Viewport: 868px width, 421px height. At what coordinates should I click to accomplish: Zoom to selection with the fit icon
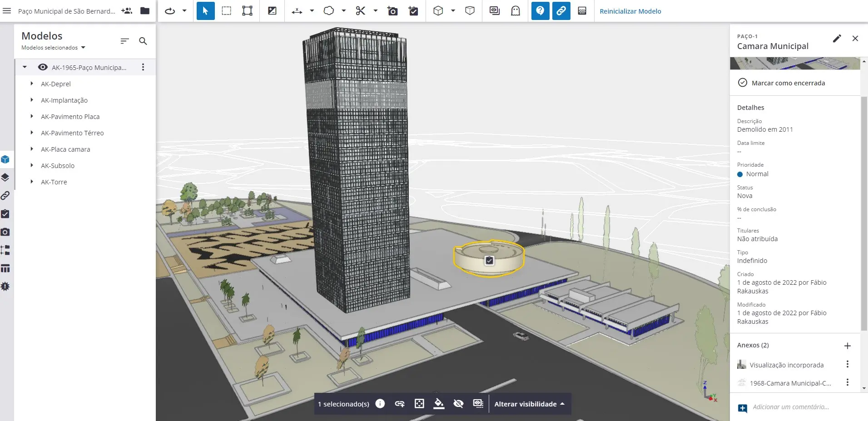tap(419, 404)
